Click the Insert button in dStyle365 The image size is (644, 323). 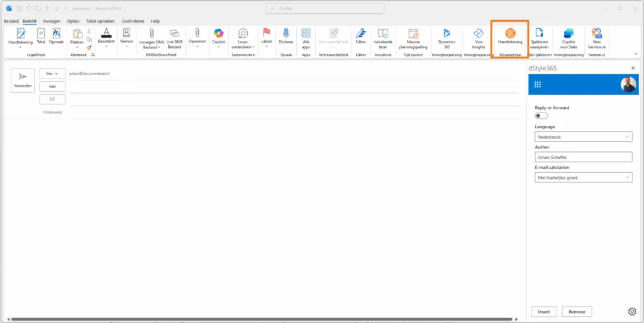tap(544, 312)
